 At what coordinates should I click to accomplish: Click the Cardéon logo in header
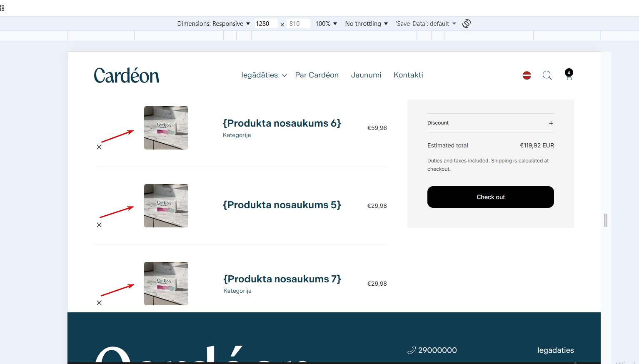[127, 75]
